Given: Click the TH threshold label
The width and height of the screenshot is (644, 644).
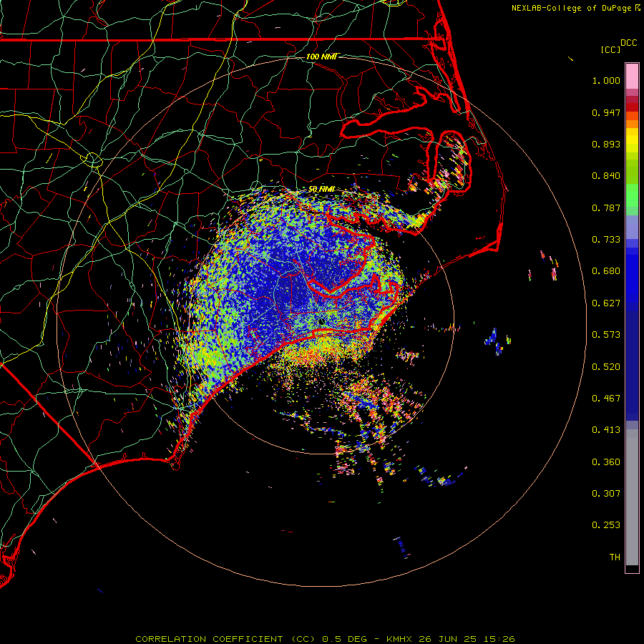Looking at the screenshot, I should coord(615,557).
